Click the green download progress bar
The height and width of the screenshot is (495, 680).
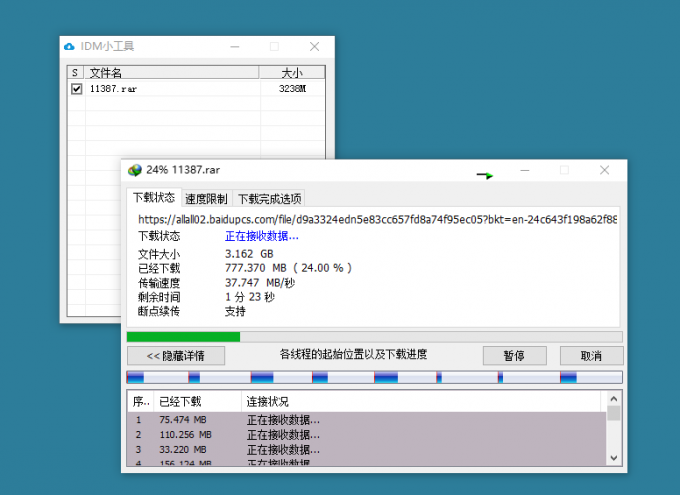(x=375, y=337)
